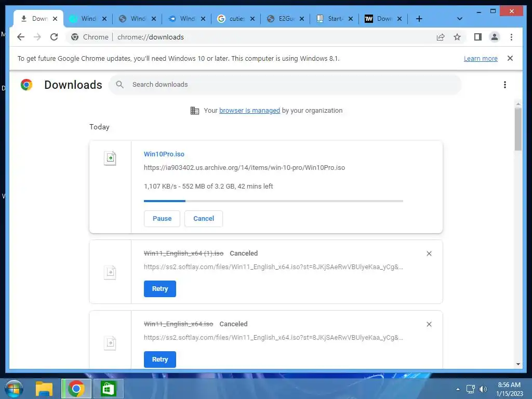Click the Win10Pro.iso file icon
The width and height of the screenshot is (532, 399).
[110, 158]
